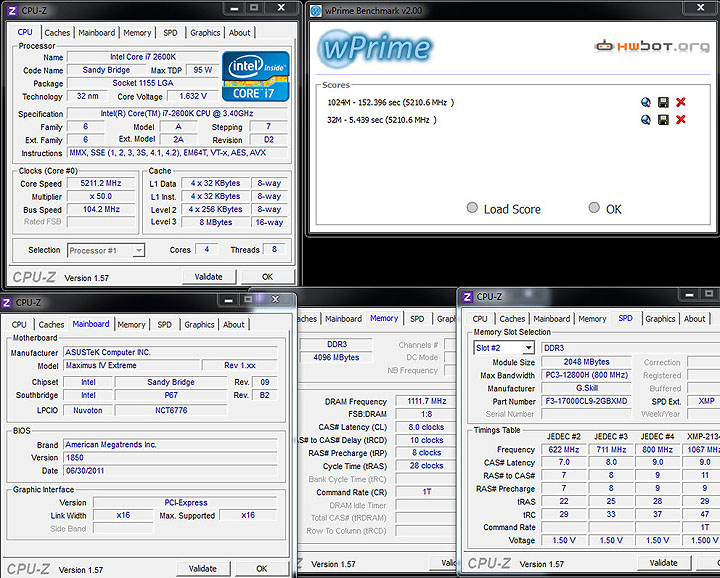
Task: Click the Core Speed 5211.2 MHz value
Action: tap(101, 183)
